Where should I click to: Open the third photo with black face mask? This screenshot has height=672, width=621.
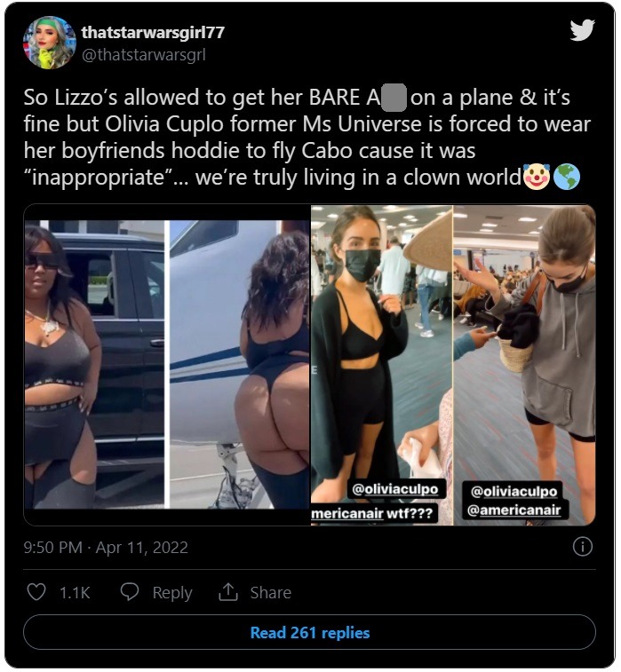pos(382,365)
